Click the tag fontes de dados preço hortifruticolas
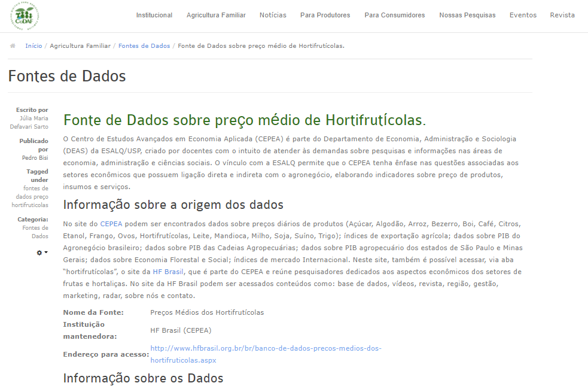 (31, 197)
